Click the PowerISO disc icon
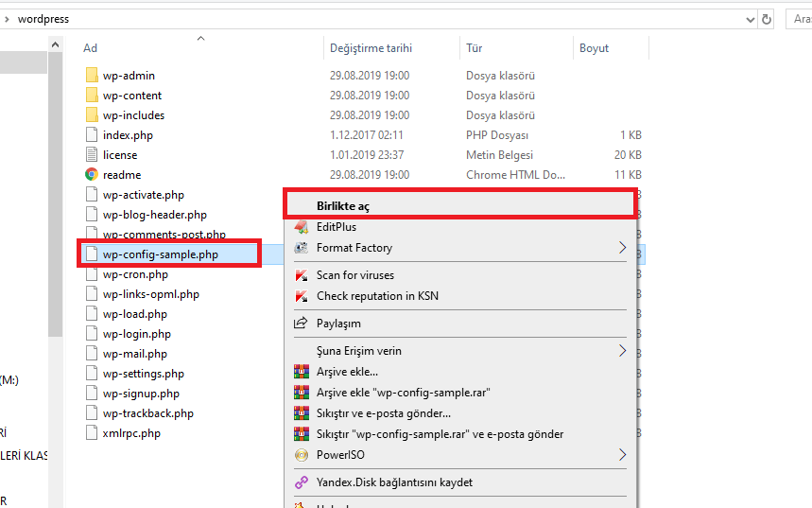Screen dimensions: 812x508 pos(302,455)
